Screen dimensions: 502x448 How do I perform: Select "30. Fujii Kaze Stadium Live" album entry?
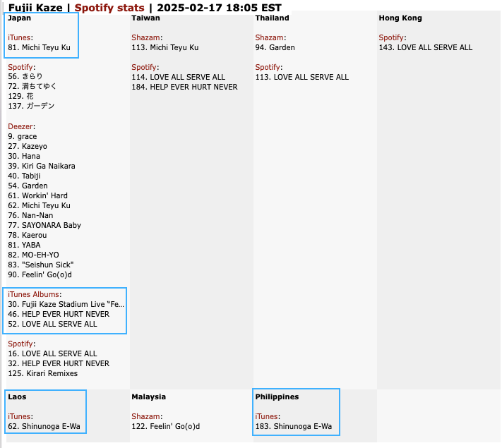tap(66, 304)
